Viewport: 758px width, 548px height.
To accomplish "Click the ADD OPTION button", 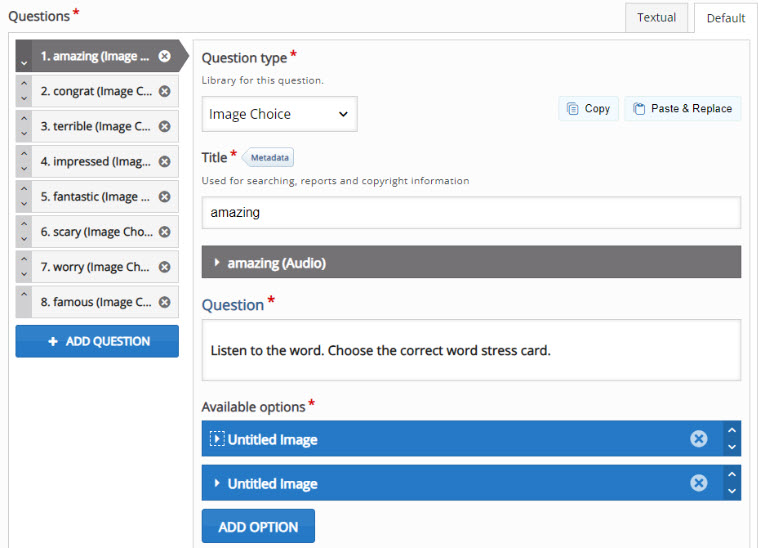I will point(258,527).
